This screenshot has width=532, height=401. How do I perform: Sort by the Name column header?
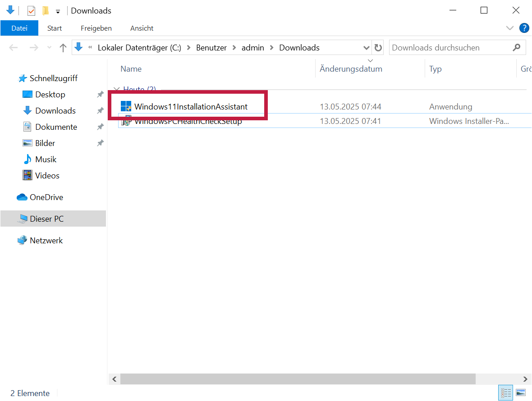131,69
